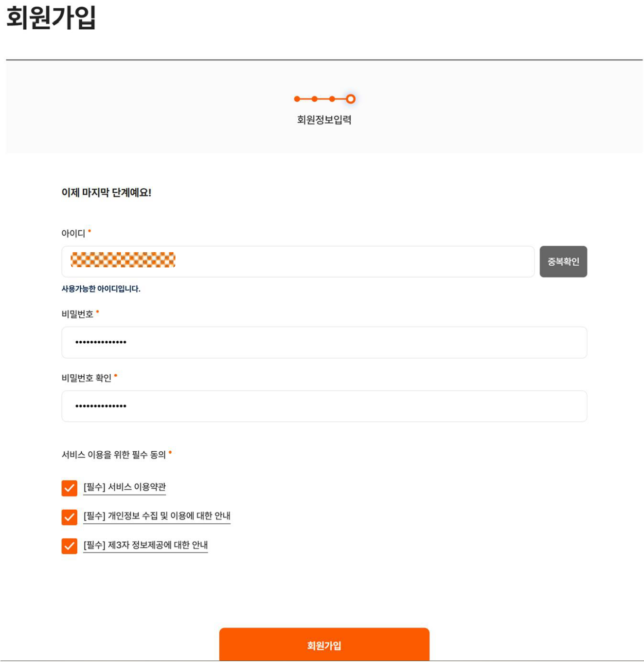Click the 사용가능한 아이디입니다 message
This screenshot has width=644, height=662.
tap(101, 289)
